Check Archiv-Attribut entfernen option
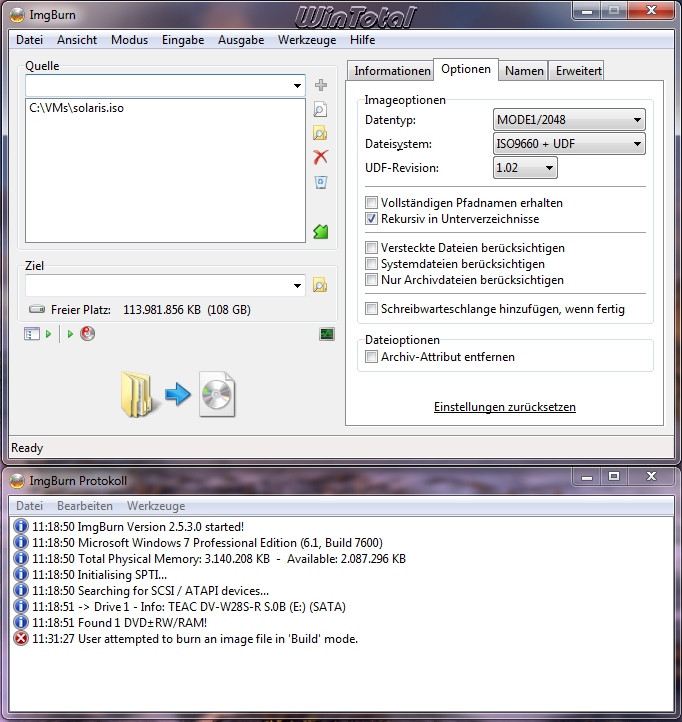 pos(371,357)
